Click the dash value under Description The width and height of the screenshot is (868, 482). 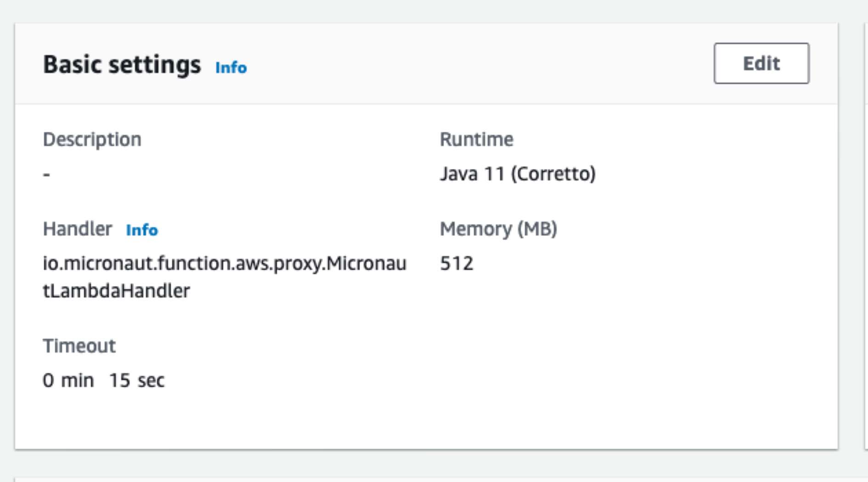click(x=46, y=174)
